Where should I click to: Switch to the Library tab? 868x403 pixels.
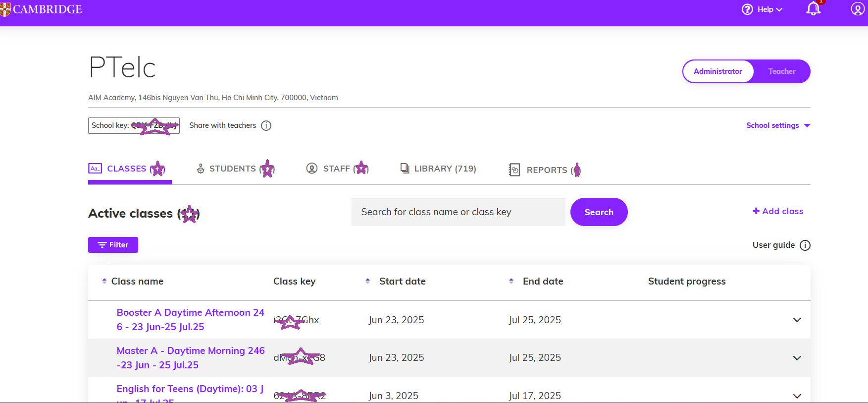[438, 169]
